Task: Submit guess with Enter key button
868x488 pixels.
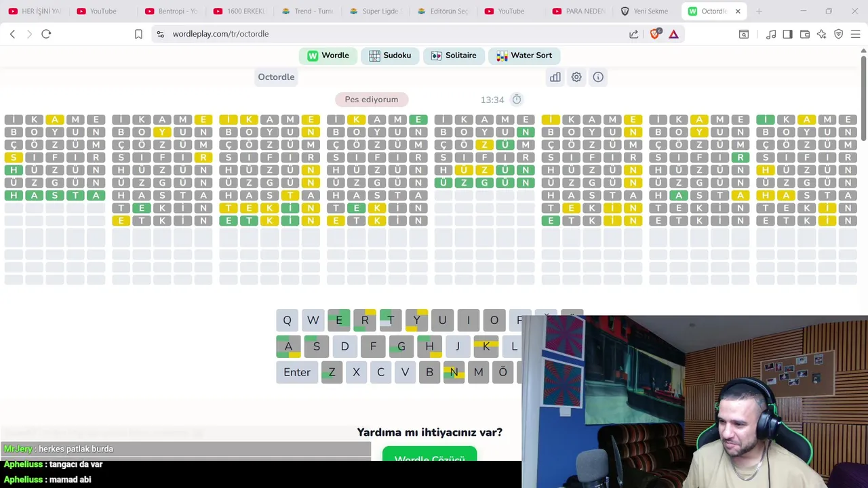Action: click(297, 372)
